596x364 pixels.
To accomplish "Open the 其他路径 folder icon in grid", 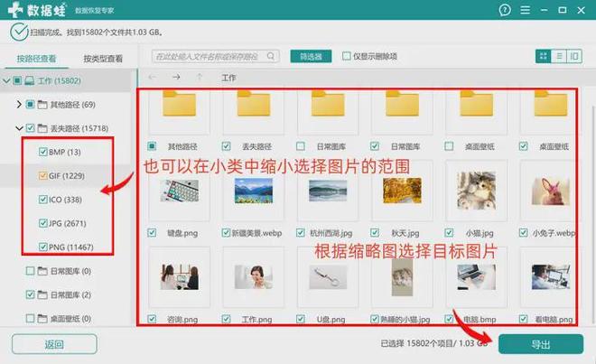I will pyautogui.click(x=179, y=104).
